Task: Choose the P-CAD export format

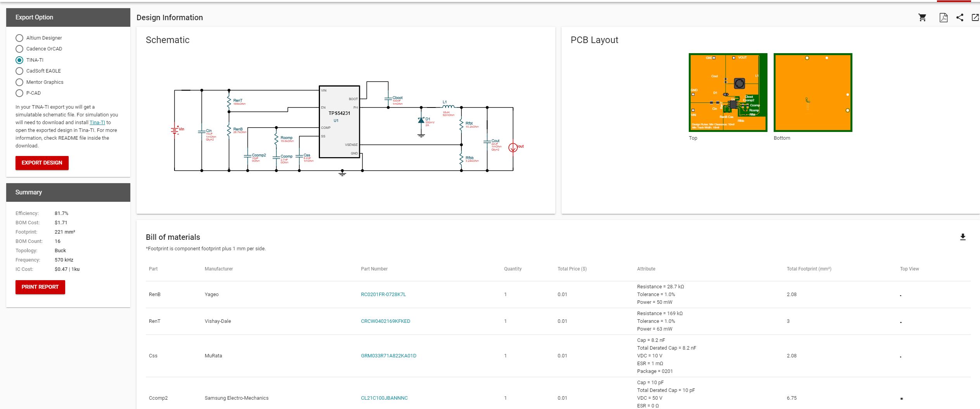Action: [x=19, y=93]
